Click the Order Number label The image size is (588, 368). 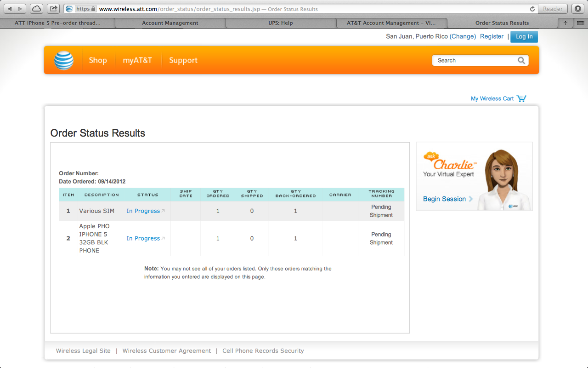(x=79, y=173)
